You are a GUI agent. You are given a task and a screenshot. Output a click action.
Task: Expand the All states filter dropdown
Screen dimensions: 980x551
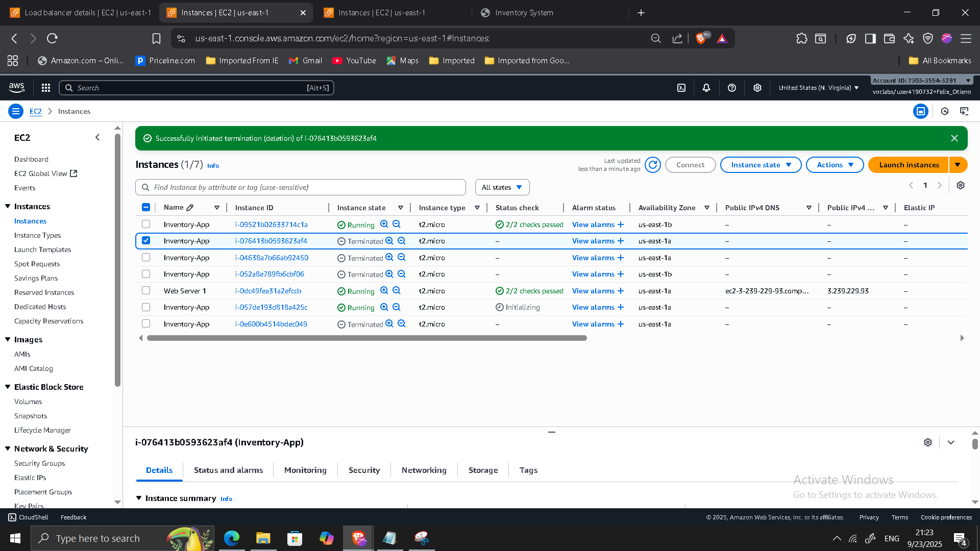pyautogui.click(x=502, y=187)
